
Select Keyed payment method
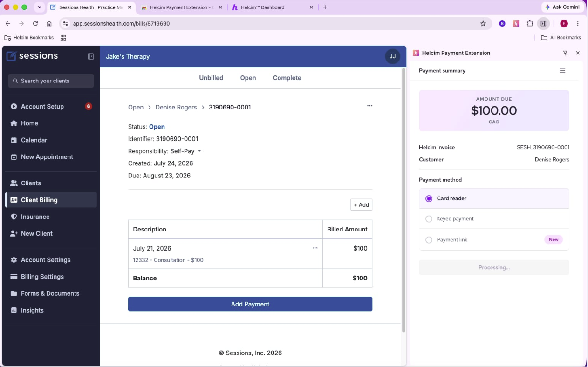pos(494,219)
